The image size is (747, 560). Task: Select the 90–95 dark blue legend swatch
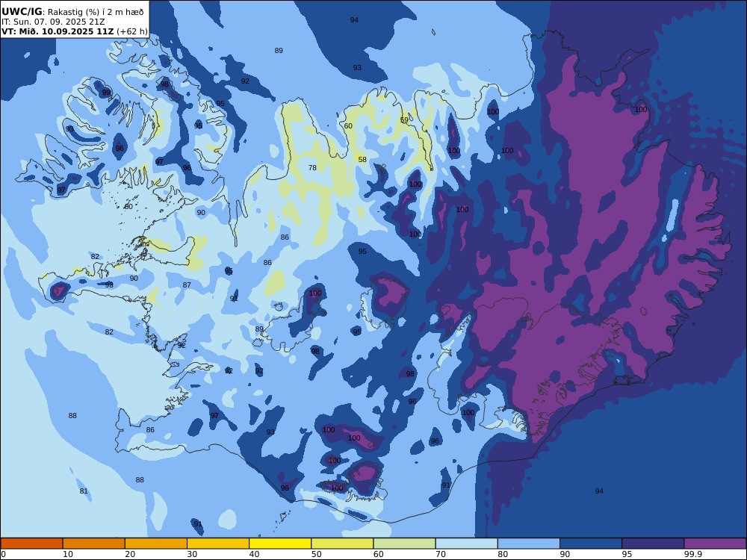[x=591, y=544]
